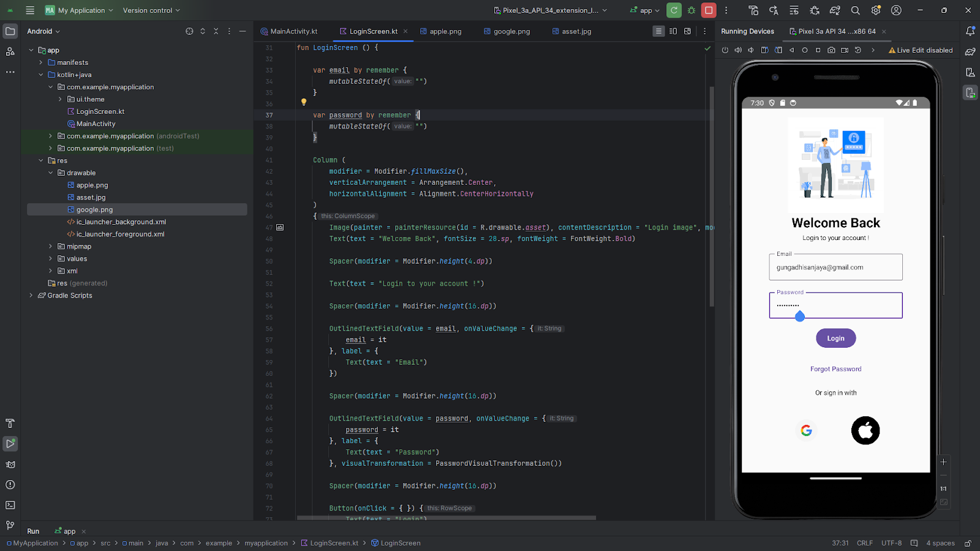Screen dimensions: 980x551
Task: Click the editor horizontal scrollbar
Action: [x=447, y=518]
